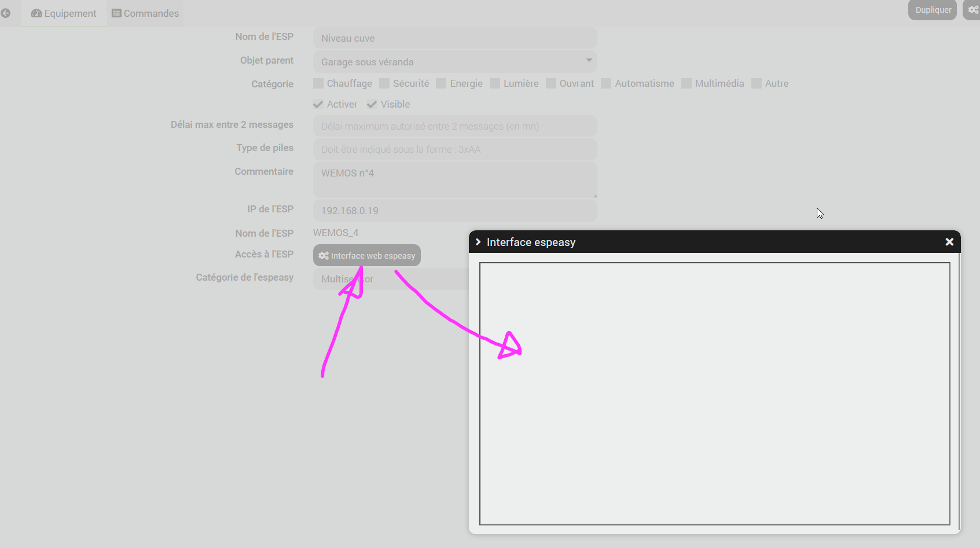Screen dimensions: 980x548
Task: Check the Multimédia category checkbox
Action: pos(687,83)
